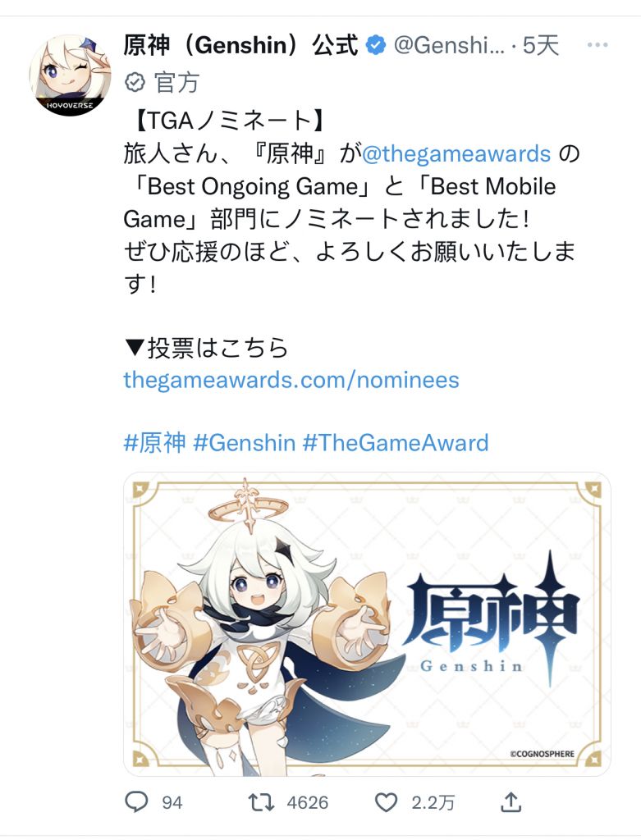Open the Paimon profile avatar
This screenshot has height=840, width=641.
click(x=71, y=75)
